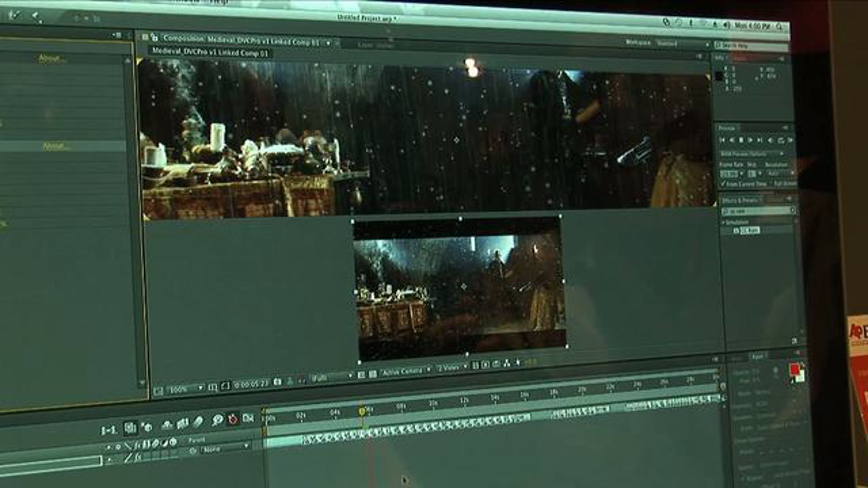Open the volume control in the menu bar
The height and width of the screenshot is (488, 868).
(727, 25)
